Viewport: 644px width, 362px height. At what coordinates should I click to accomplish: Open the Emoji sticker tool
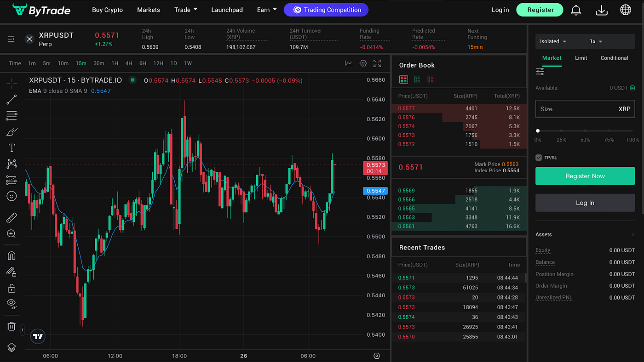pyautogui.click(x=11, y=196)
